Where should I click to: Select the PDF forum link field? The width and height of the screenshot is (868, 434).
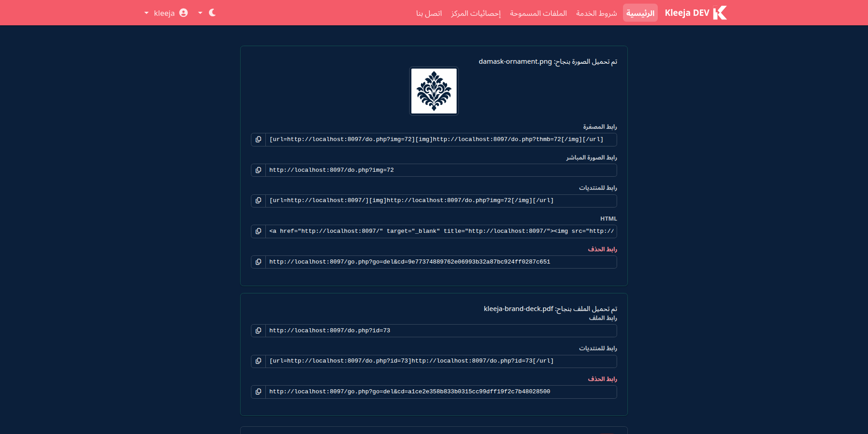[x=441, y=361]
